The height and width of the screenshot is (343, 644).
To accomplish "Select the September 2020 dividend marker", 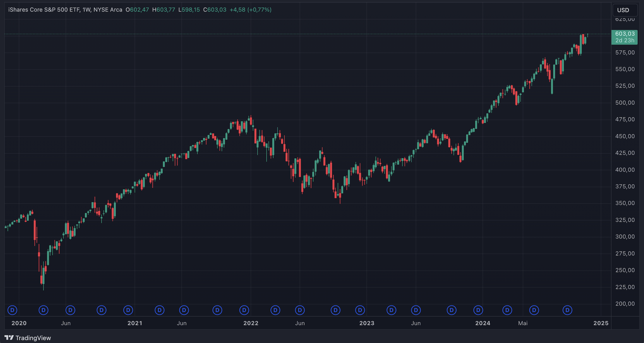I will point(101,310).
